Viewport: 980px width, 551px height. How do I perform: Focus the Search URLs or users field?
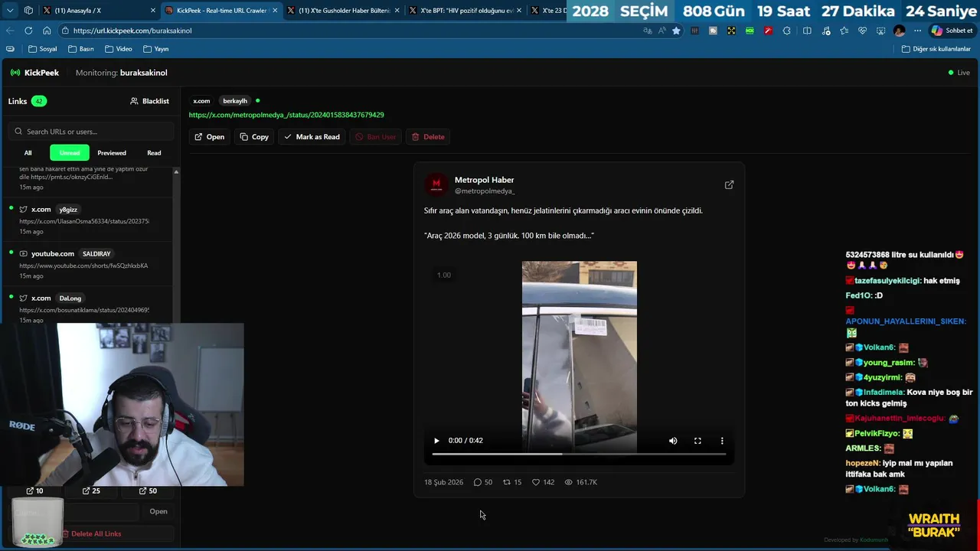click(x=93, y=132)
